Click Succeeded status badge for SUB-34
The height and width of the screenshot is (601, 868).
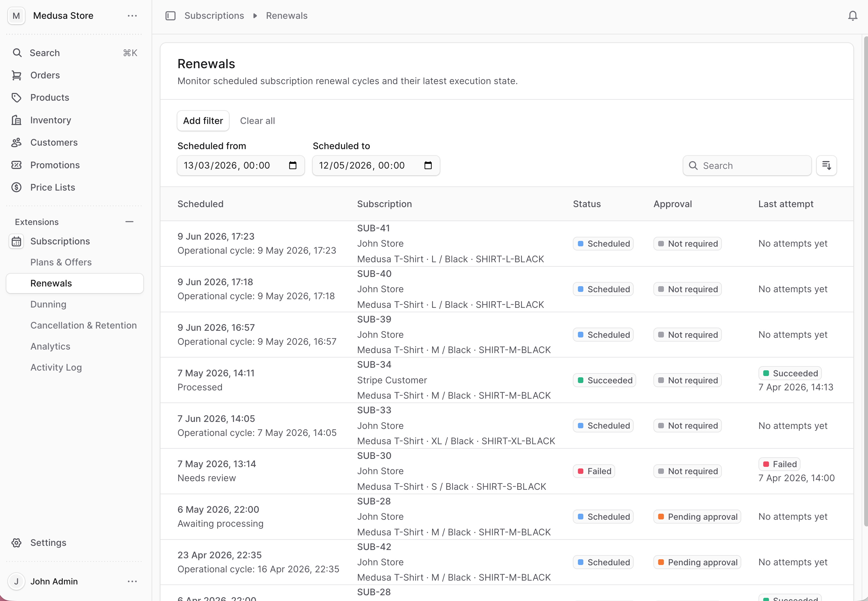[x=604, y=380]
